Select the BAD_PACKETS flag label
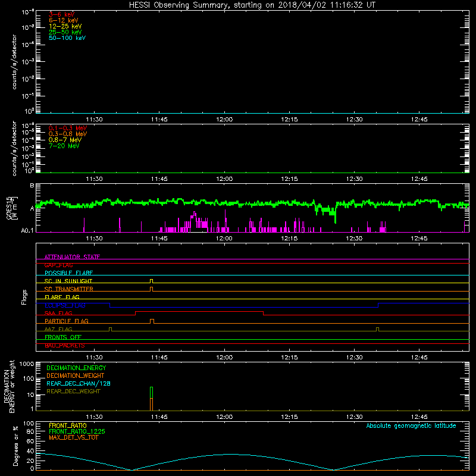The image size is (476, 476). click(65, 345)
